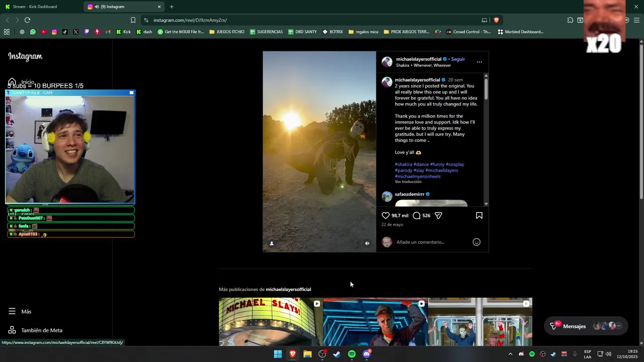Expand the 'PROX JUEGOS TERR...' bookmarks folder
The image size is (644, 362).
[x=406, y=32]
